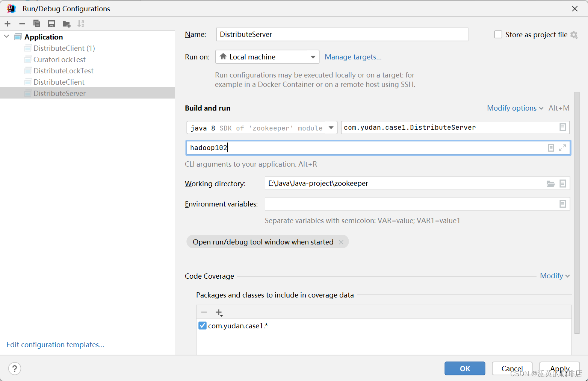Open Edit configuration templates link
The height and width of the screenshot is (381, 588).
point(55,345)
